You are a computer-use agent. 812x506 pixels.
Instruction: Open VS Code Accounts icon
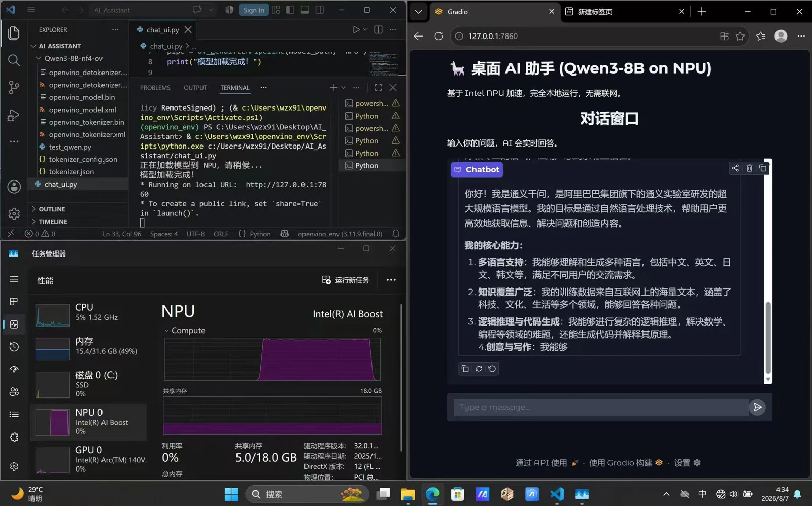click(14, 187)
